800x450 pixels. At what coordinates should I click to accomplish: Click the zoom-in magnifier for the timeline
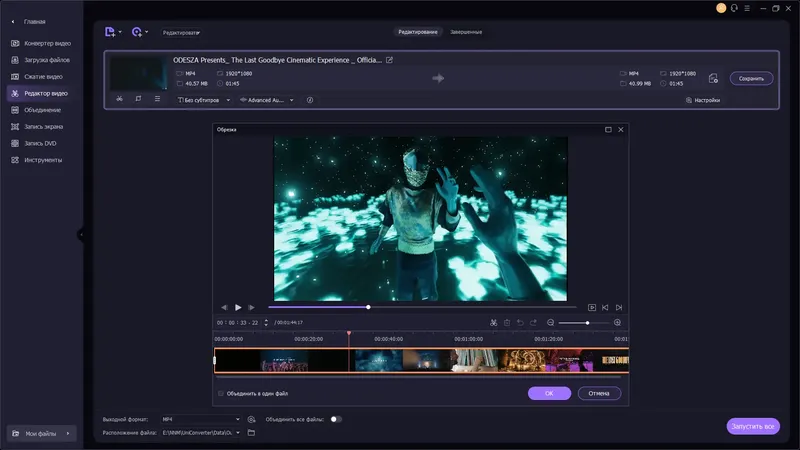click(x=617, y=322)
